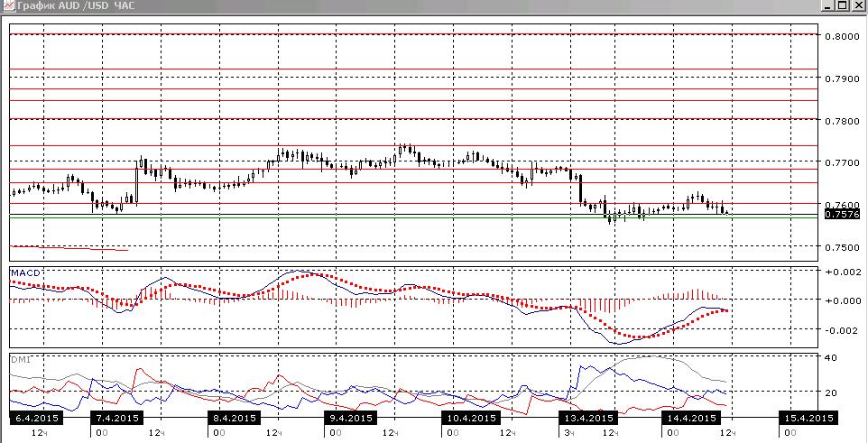
Task: Select the 10.4.2015 date marker
Action: point(470,418)
